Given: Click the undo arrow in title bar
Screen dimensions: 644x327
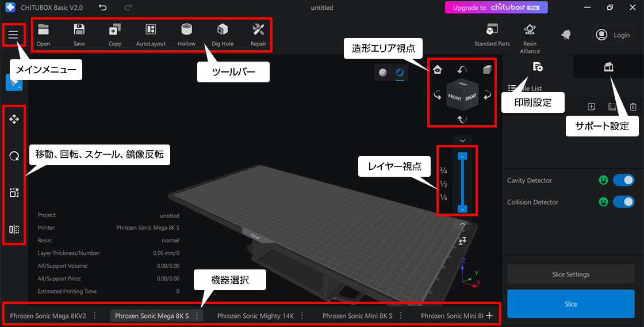Looking at the screenshot, I should [103, 7].
